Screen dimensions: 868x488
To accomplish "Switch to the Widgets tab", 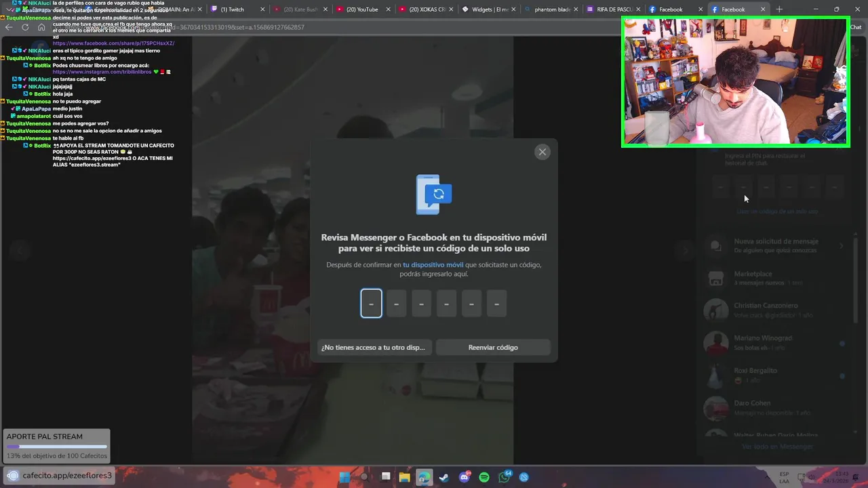I will [489, 9].
